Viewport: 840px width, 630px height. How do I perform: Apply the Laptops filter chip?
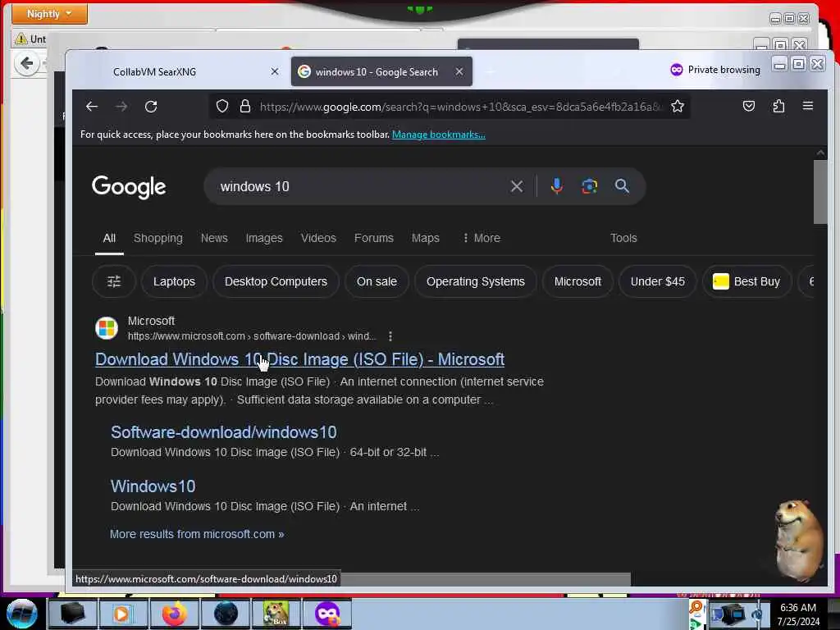click(174, 281)
